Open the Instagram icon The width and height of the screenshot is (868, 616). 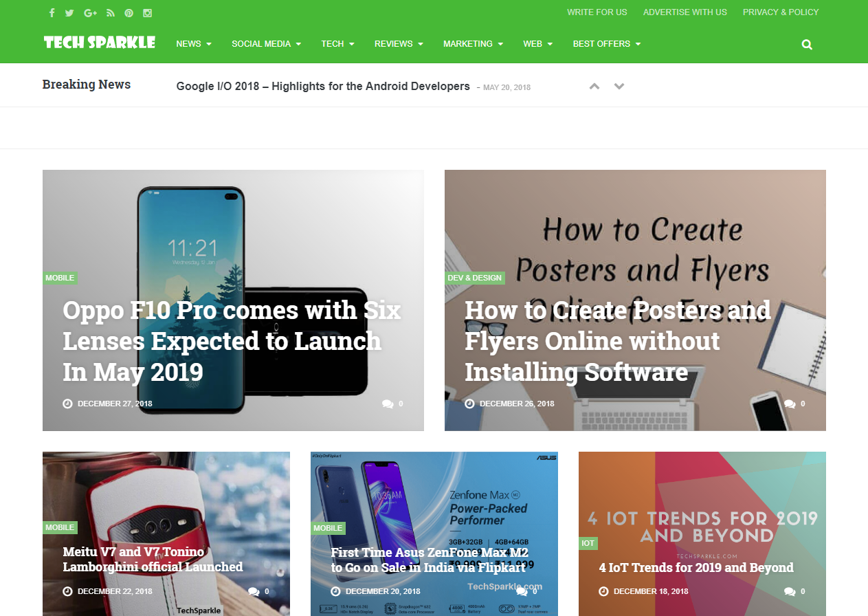pyautogui.click(x=147, y=12)
